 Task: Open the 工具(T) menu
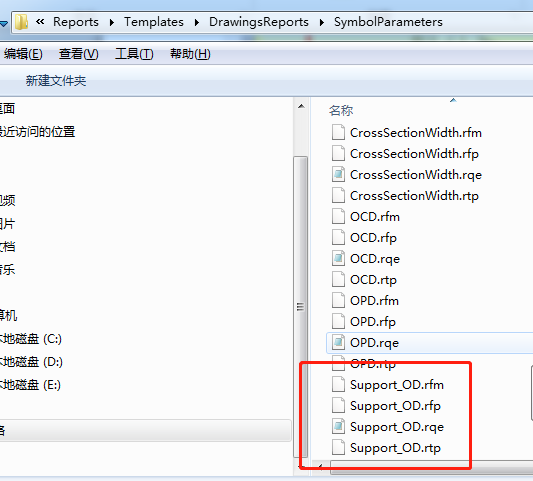point(134,54)
